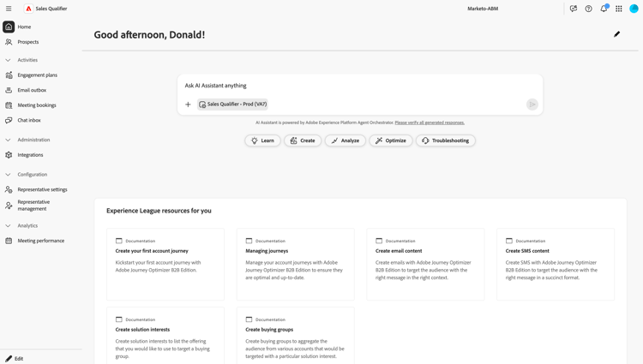Open the Help question mark icon
Screen dimensions: 643x364
tap(588, 9)
